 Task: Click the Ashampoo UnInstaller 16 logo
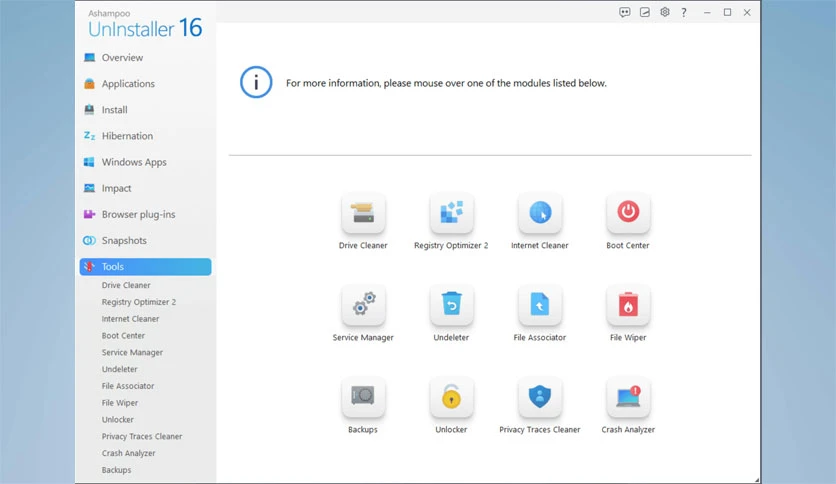pos(145,24)
